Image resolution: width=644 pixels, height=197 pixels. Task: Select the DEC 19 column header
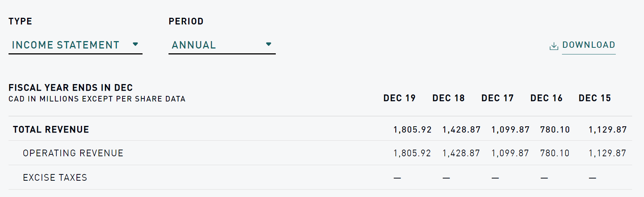399,98
